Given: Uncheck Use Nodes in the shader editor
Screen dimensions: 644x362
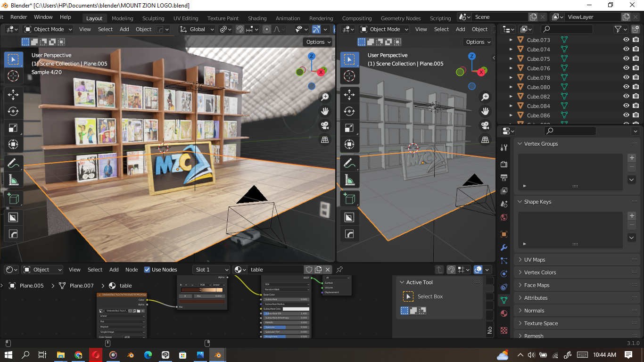Looking at the screenshot, I should (x=148, y=269).
